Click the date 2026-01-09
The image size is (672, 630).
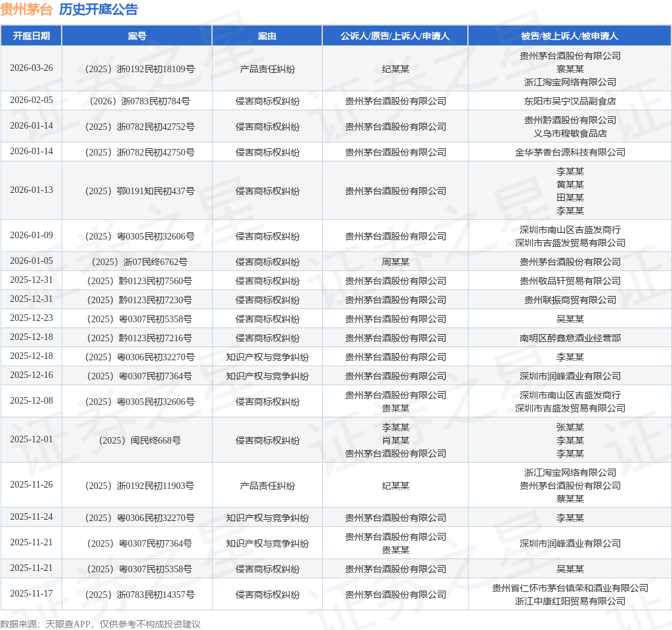[x=31, y=236]
